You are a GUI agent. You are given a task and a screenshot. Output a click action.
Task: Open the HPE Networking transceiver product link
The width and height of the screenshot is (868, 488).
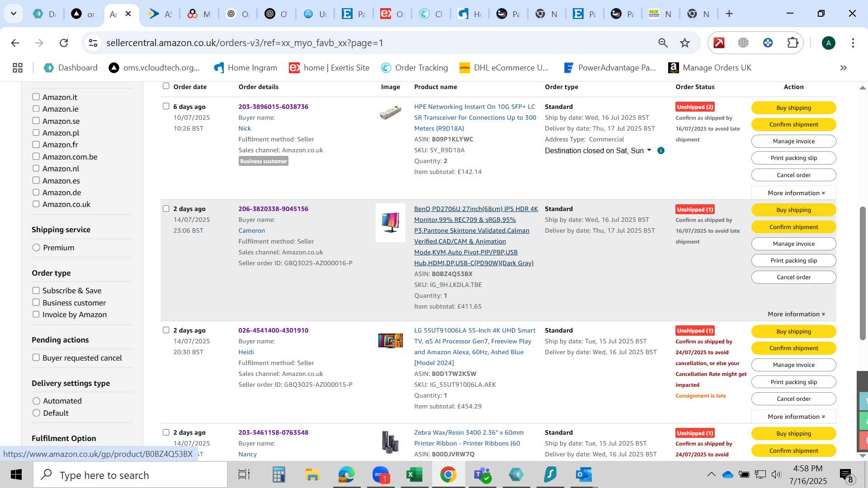click(x=475, y=117)
